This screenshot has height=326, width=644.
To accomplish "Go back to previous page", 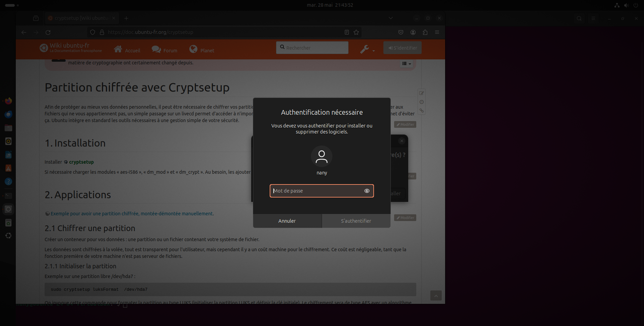I will pos(24,32).
